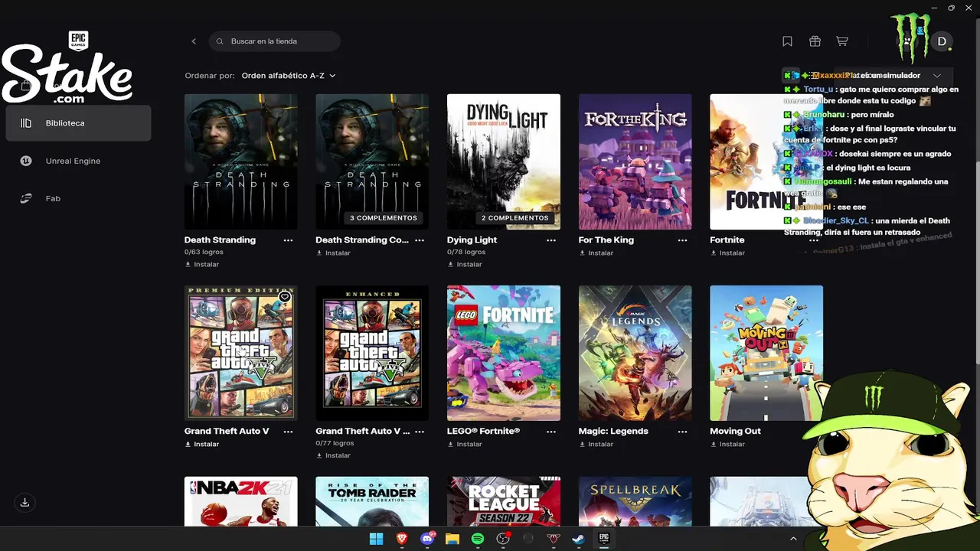Click Instalar under Death Stranding Co...

pos(333,253)
